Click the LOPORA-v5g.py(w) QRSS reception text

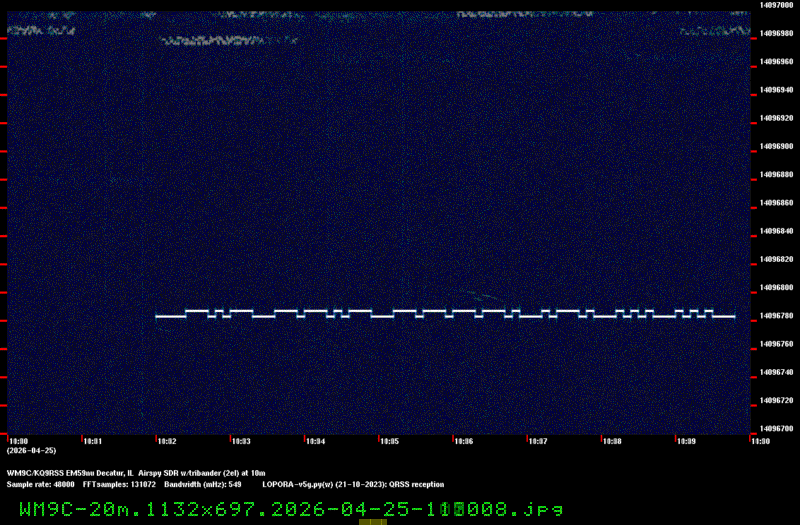354,485
